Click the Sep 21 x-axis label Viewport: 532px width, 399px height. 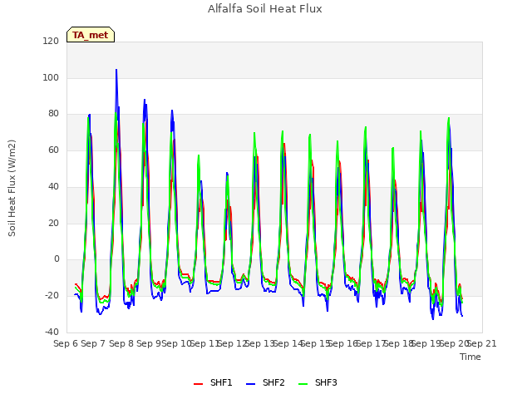point(482,343)
